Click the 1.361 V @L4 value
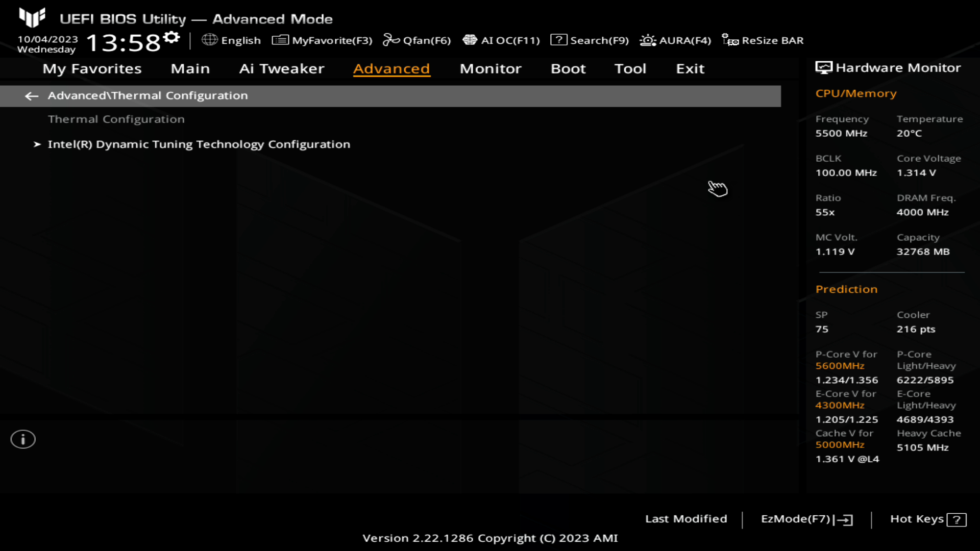 point(847,459)
